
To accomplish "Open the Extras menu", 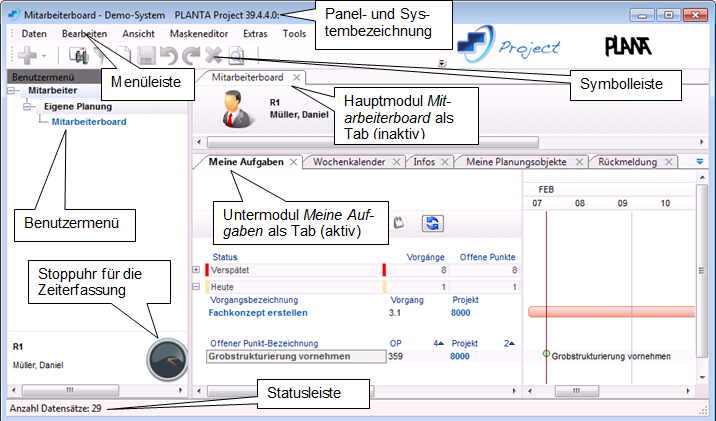I will (255, 33).
